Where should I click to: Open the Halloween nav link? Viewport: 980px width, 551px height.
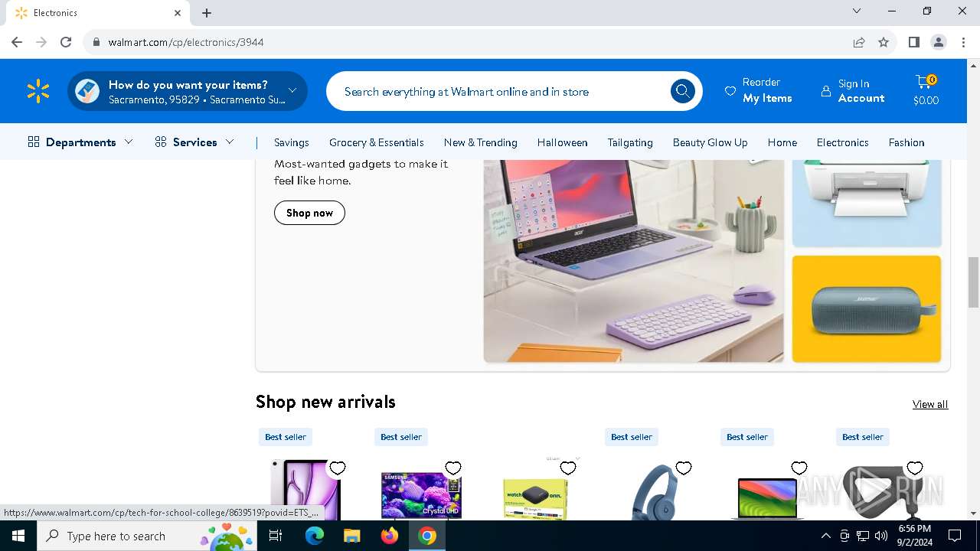[x=563, y=142]
